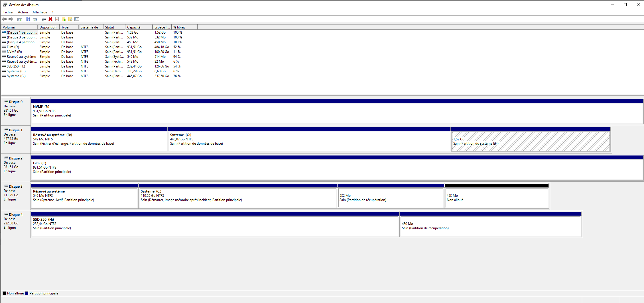
Task: Select the 450 Mo recovery partition
Action: pos(491,224)
